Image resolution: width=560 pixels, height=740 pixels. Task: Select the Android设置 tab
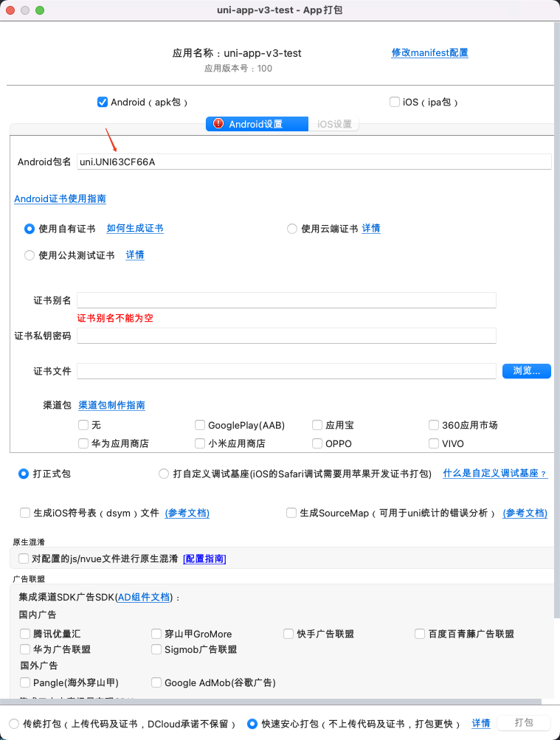click(257, 124)
